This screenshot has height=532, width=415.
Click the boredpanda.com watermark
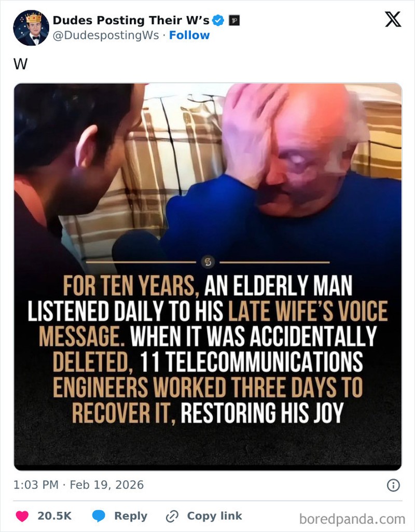click(352, 519)
